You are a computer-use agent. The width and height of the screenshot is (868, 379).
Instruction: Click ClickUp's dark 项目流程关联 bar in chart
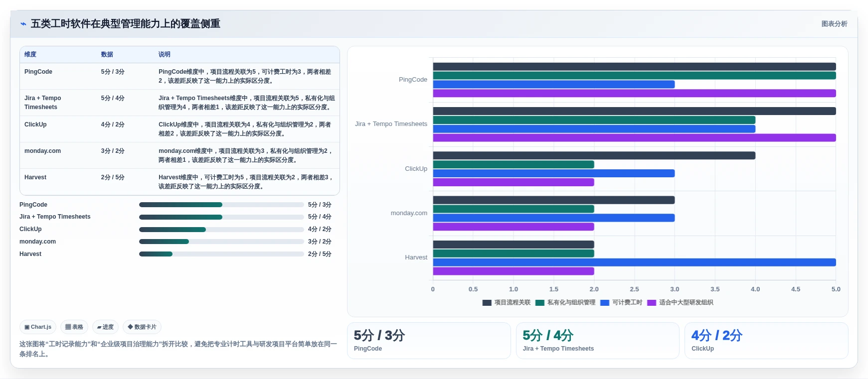point(594,155)
